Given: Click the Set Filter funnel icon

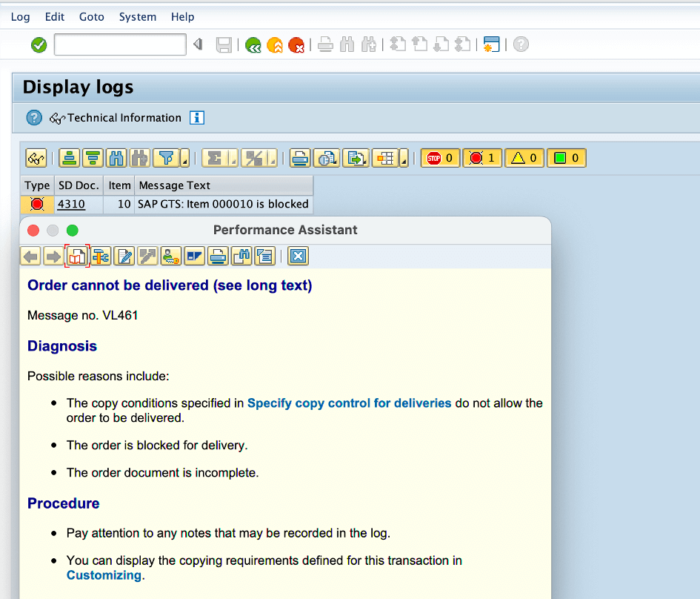Looking at the screenshot, I should [166, 158].
